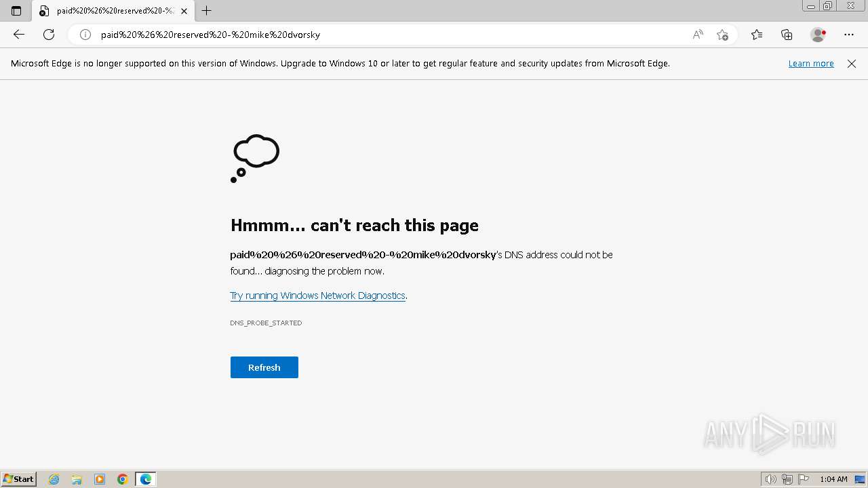Click DNS_PROBE_STARTED error code text
The height and width of the screenshot is (488, 868).
266,323
